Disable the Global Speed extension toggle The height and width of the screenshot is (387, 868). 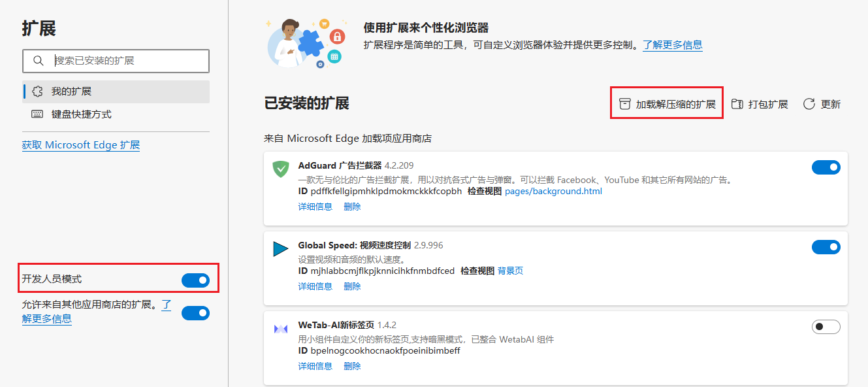point(826,247)
